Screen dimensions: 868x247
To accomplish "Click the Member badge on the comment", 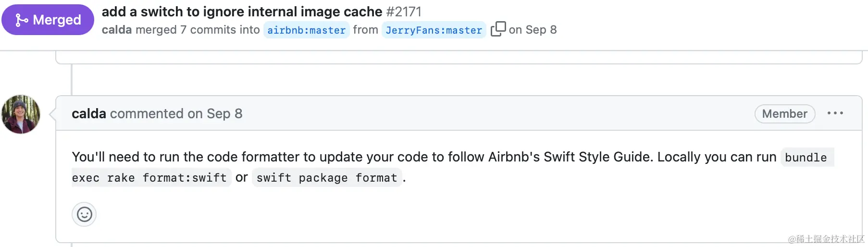I will [x=784, y=114].
